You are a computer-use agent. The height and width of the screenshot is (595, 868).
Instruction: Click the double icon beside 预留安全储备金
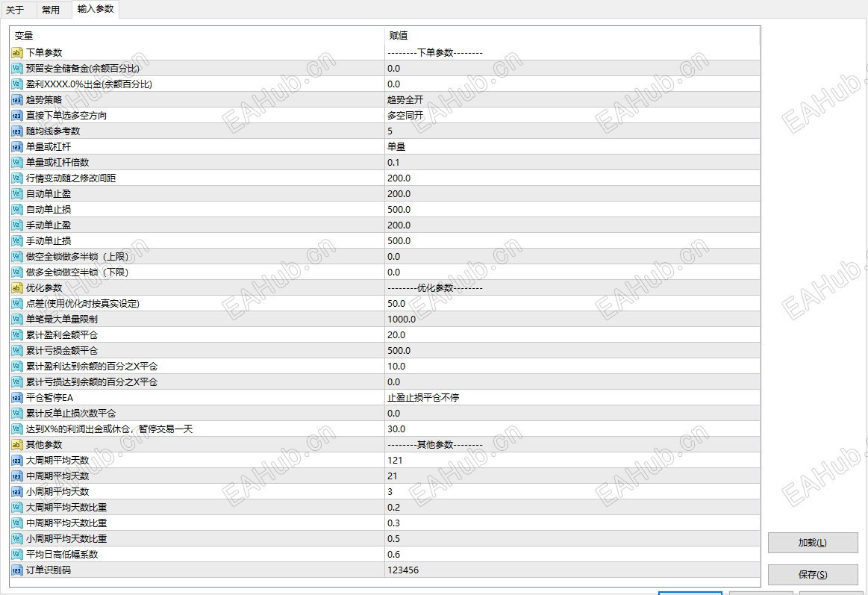pyautogui.click(x=16, y=68)
